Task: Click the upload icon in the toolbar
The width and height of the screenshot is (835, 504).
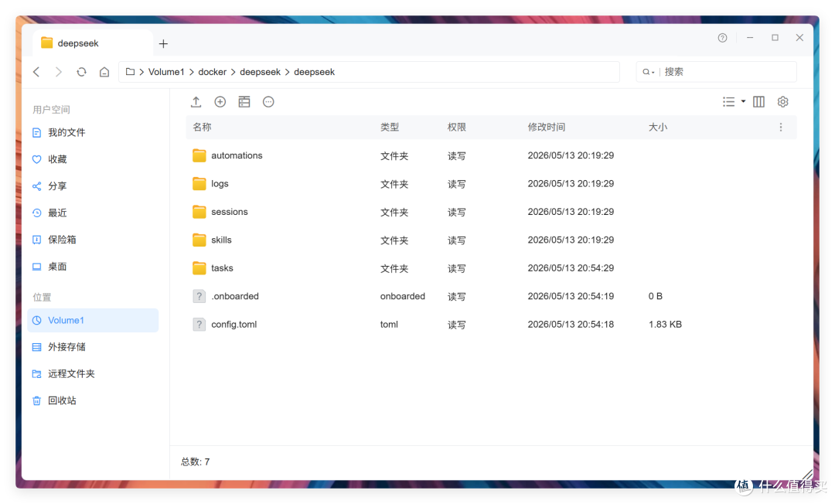Action: (196, 102)
